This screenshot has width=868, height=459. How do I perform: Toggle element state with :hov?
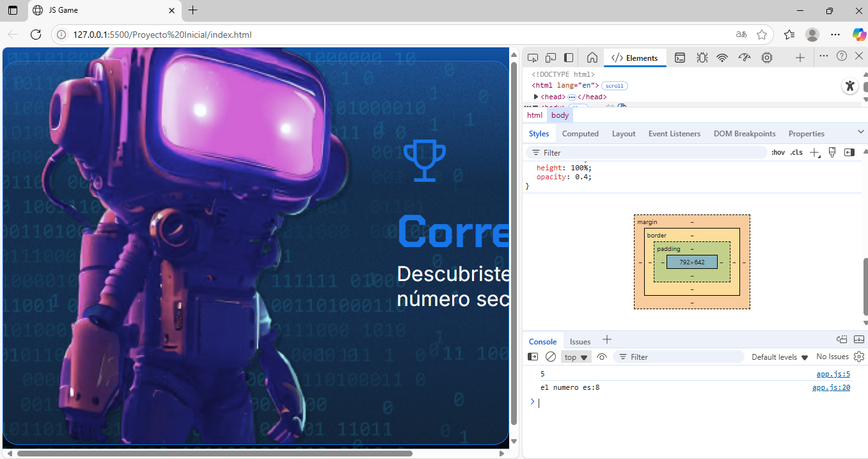[x=778, y=152]
